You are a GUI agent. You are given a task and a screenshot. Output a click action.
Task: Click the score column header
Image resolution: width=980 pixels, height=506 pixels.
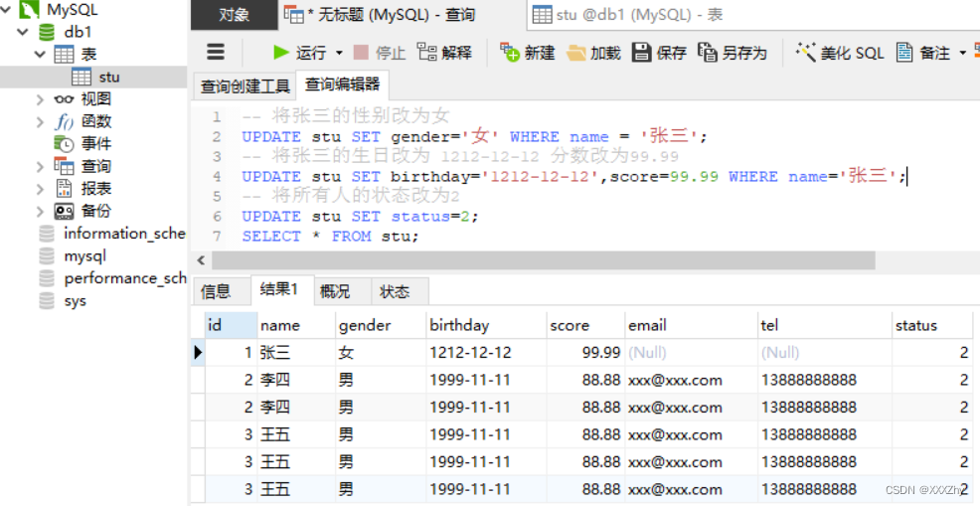(585, 325)
